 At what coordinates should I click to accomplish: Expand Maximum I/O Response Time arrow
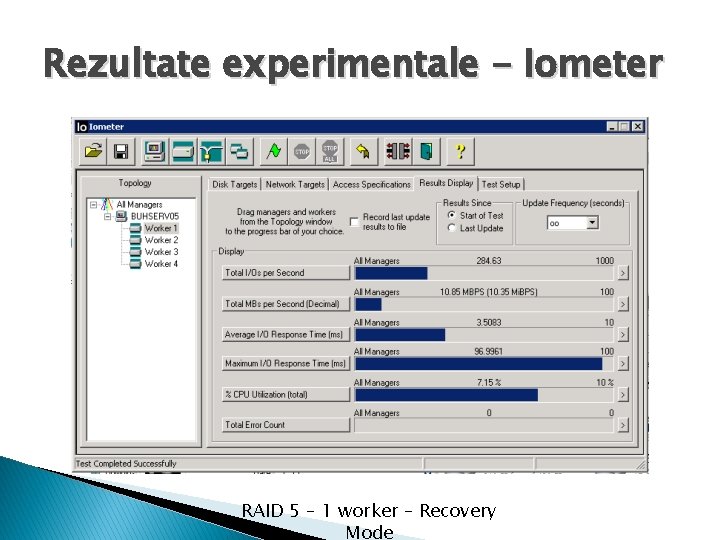[x=623, y=364]
